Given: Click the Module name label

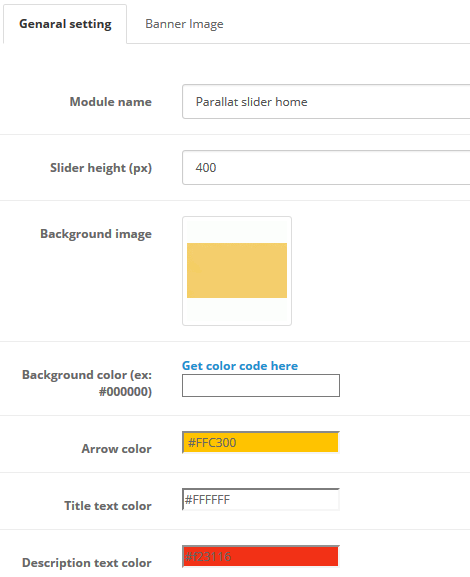Looking at the screenshot, I should (x=111, y=102).
